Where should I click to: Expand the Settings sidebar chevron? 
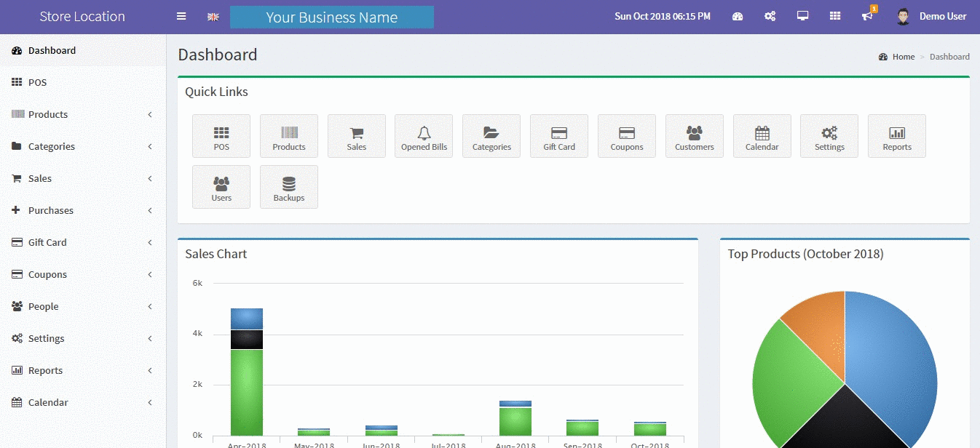(x=149, y=339)
